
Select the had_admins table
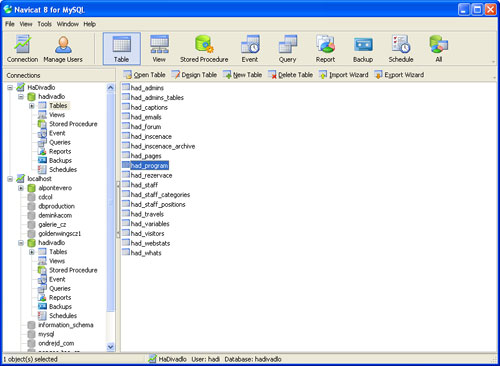coord(143,88)
